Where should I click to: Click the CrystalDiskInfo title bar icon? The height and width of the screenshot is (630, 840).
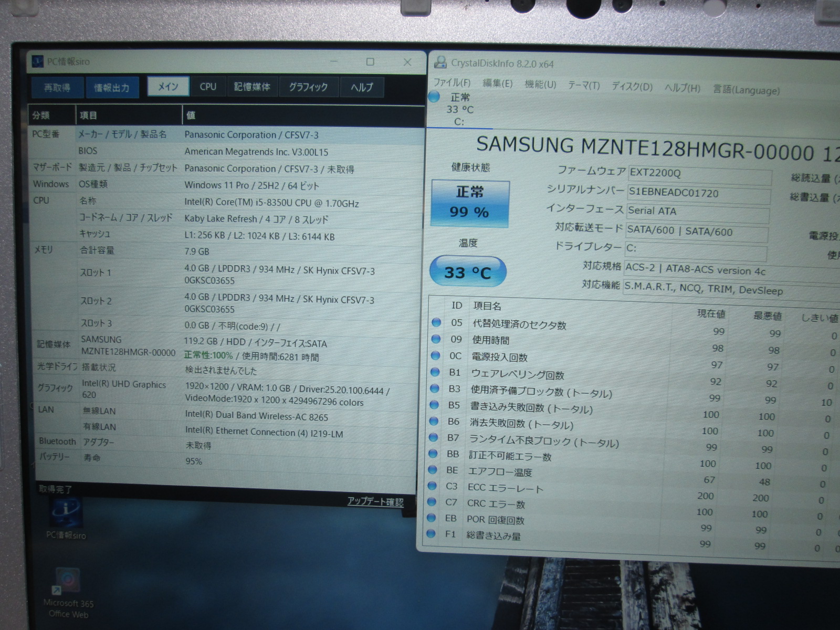click(x=440, y=62)
